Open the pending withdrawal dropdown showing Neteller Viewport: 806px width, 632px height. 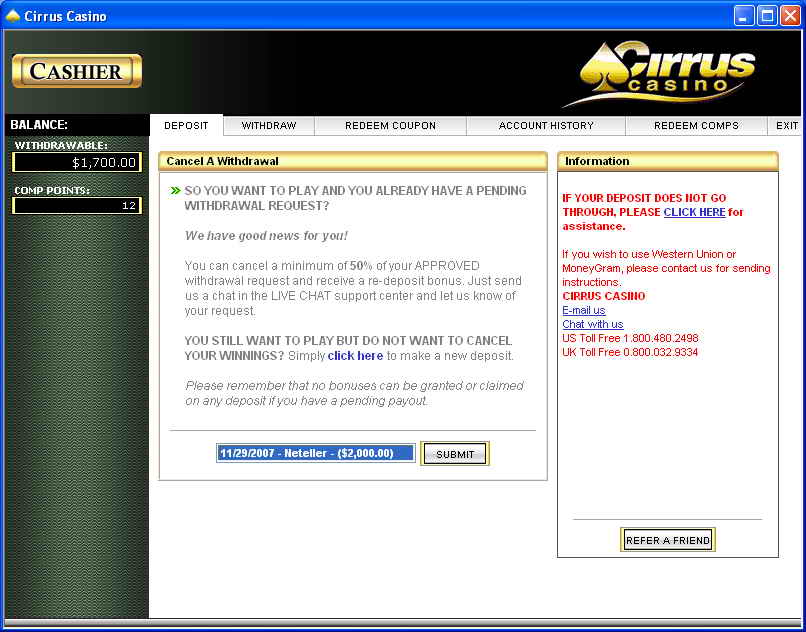(x=316, y=453)
